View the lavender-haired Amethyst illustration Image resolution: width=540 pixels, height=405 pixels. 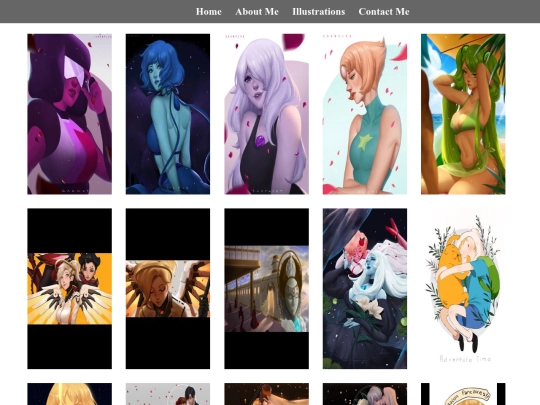point(267,114)
